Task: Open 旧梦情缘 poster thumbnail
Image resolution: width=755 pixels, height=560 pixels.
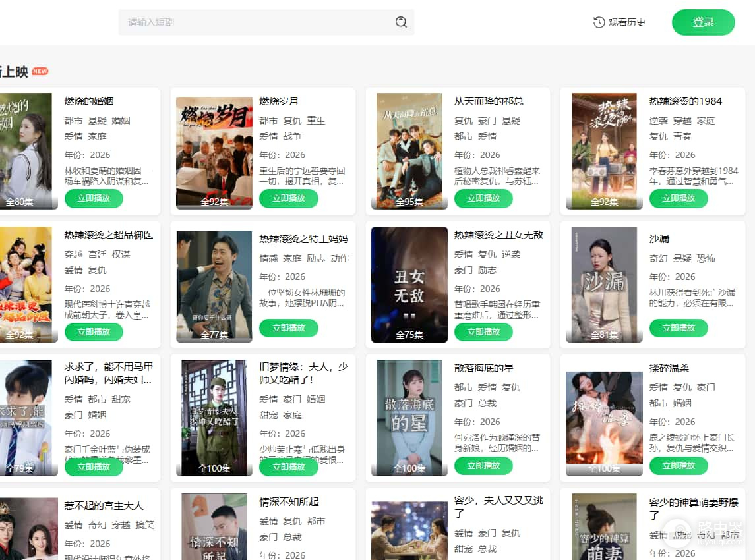Action: [214, 418]
